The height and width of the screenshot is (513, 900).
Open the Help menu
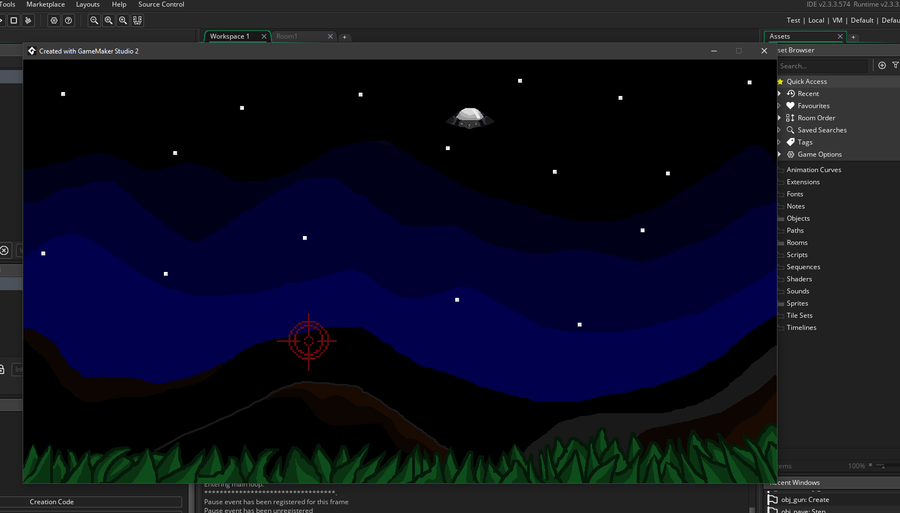[x=119, y=4]
